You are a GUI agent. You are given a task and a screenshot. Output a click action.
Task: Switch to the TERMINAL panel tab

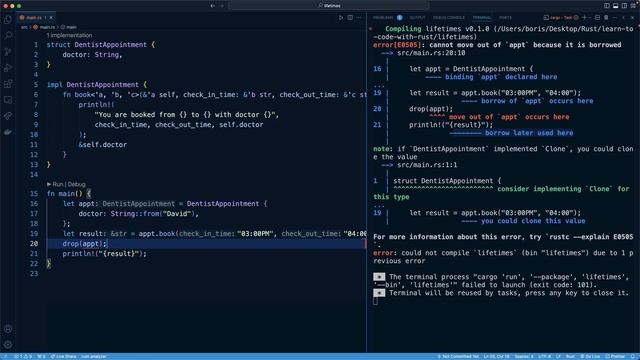tap(482, 18)
